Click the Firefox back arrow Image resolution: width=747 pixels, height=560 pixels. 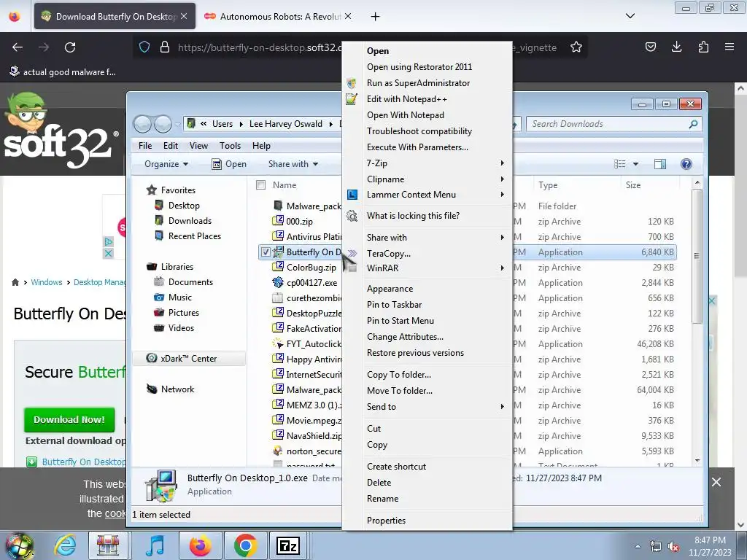[x=18, y=47]
